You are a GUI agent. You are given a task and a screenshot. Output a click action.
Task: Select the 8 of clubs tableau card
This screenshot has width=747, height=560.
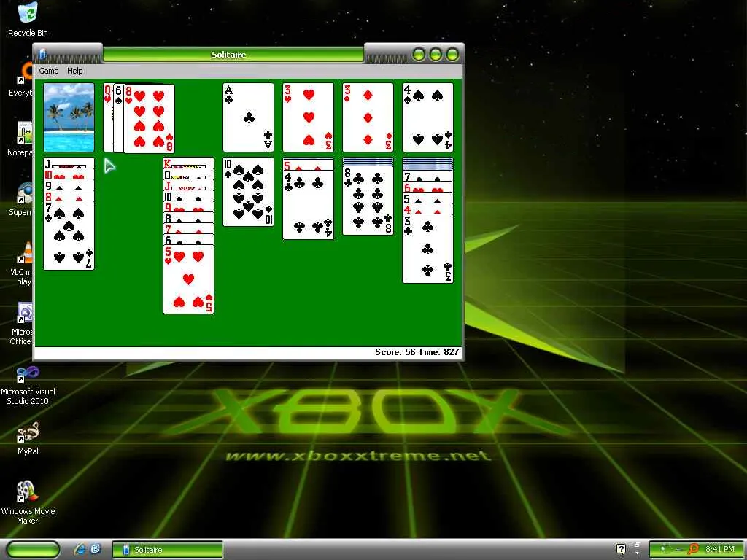click(368, 201)
